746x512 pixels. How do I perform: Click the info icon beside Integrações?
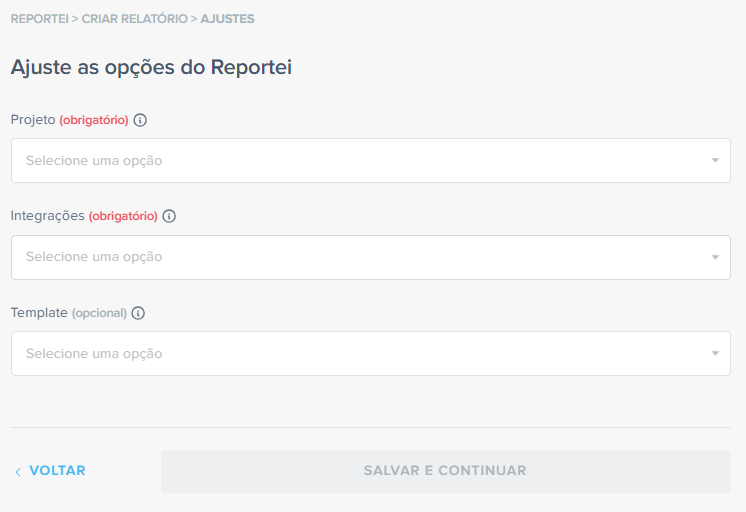pyautogui.click(x=169, y=216)
